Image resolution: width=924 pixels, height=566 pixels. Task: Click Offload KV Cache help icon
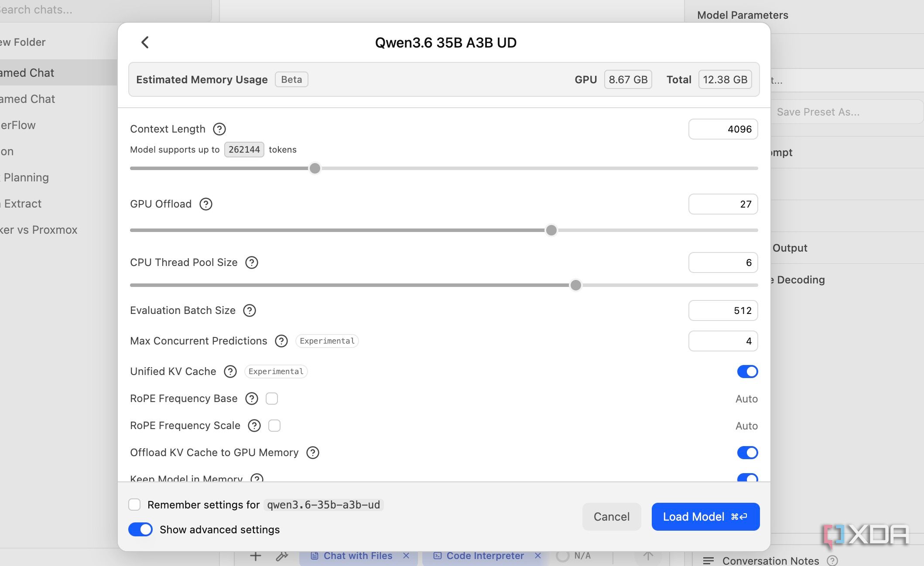coord(313,453)
